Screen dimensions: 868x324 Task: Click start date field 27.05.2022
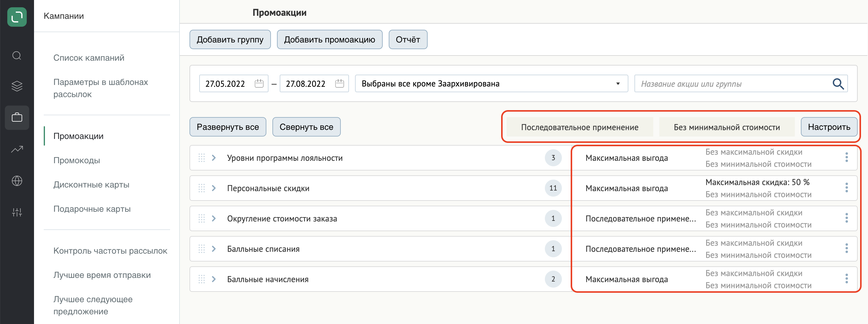[x=234, y=83]
